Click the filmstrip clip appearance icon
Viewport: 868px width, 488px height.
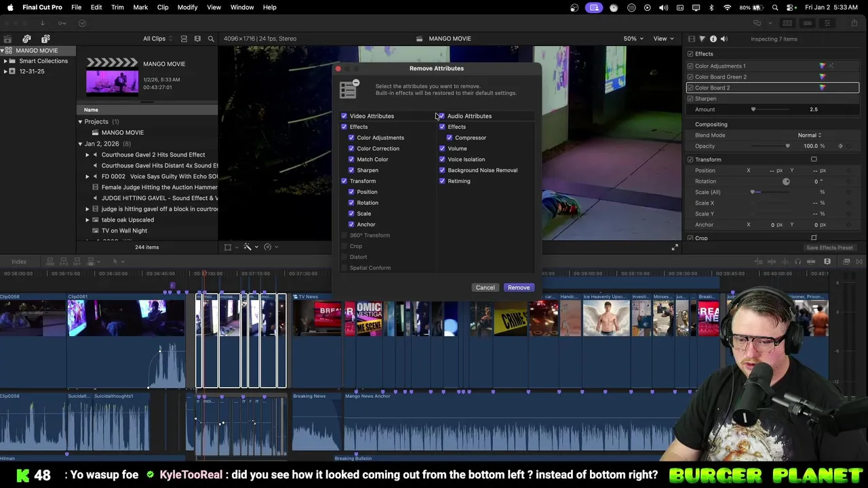click(x=197, y=39)
